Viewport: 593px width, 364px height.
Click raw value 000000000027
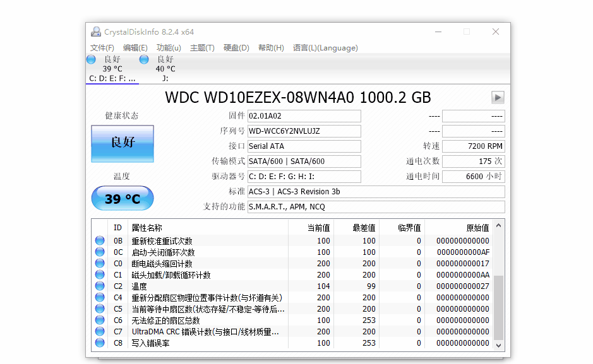[x=463, y=286]
